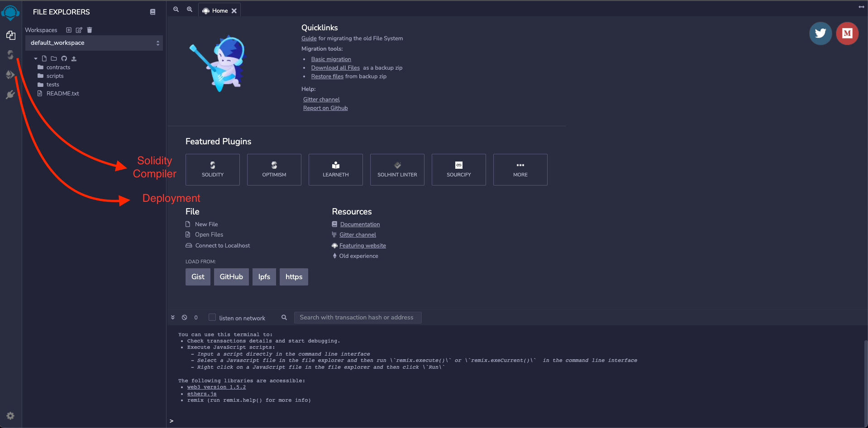
Task: Delete workspace using the trash icon
Action: (90, 30)
